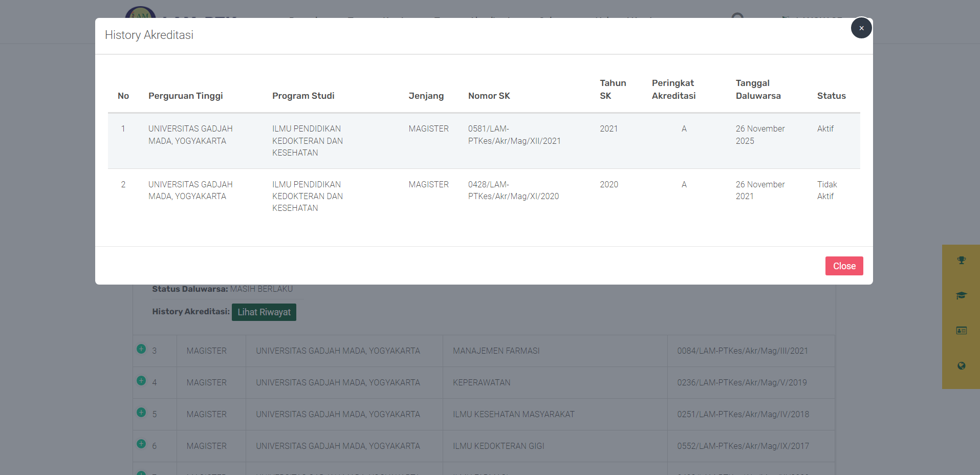Close the History Akreditasi modal with X

pyautogui.click(x=861, y=28)
